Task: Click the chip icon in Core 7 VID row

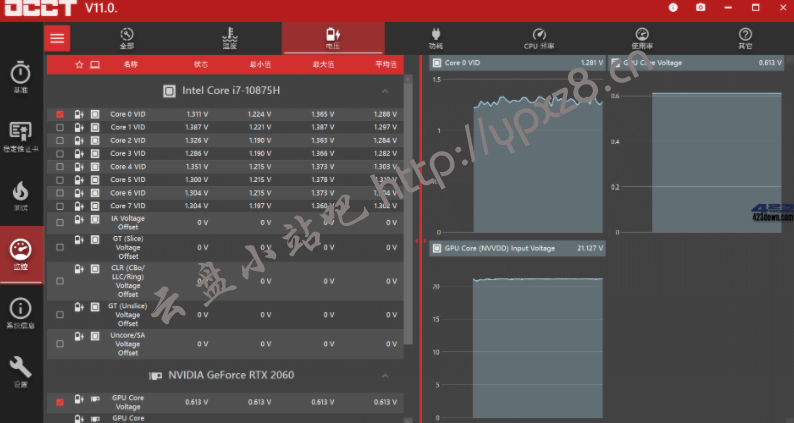Action: (x=95, y=206)
